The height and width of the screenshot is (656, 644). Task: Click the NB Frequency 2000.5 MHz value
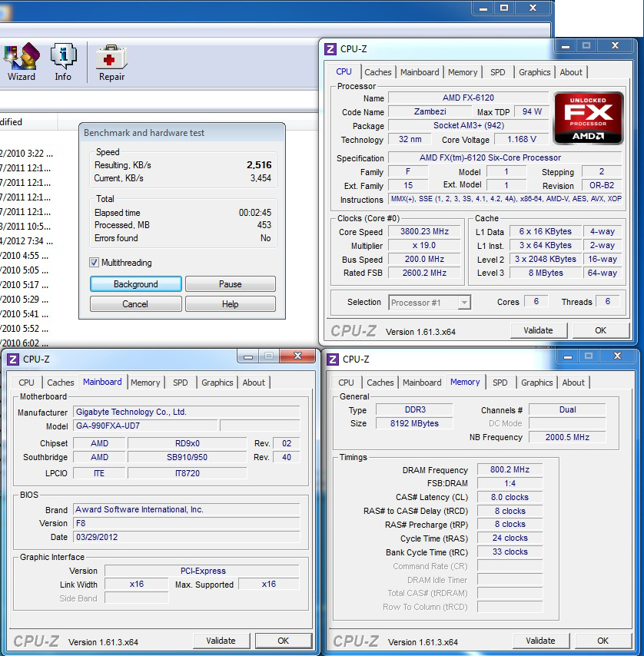pyautogui.click(x=567, y=437)
